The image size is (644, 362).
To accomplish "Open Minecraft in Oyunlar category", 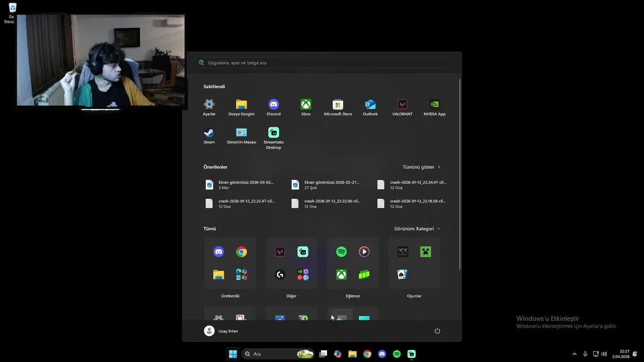I will [426, 252].
